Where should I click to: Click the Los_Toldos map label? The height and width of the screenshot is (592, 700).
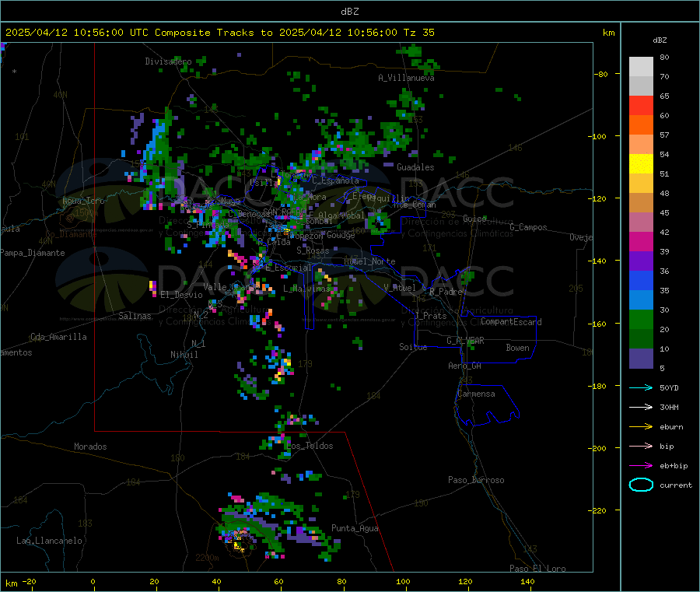click(x=310, y=446)
